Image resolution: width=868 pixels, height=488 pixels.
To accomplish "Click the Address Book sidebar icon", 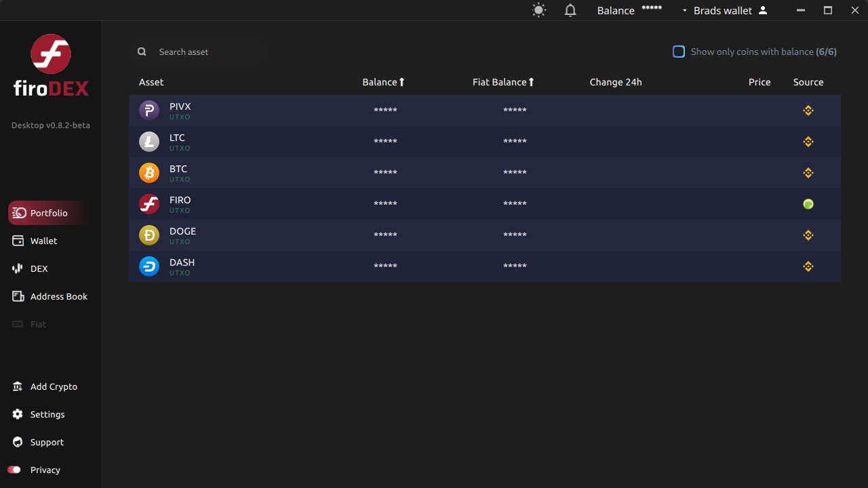I will click(18, 296).
